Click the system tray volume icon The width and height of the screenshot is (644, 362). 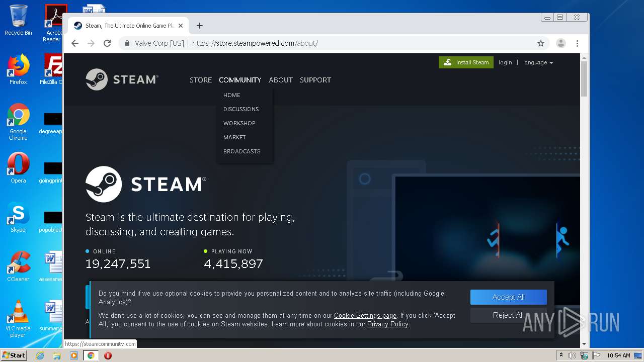[x=572, y=355]
